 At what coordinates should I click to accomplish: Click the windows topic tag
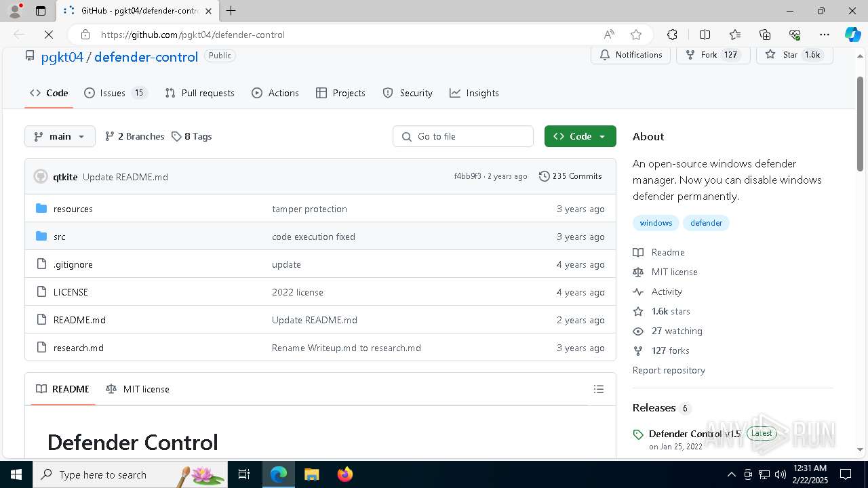click(x=656, y=223)
